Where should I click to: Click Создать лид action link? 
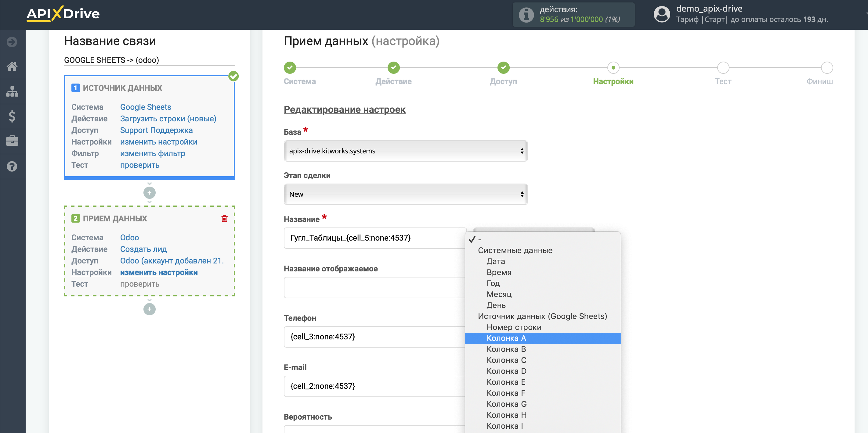[143, 249]
